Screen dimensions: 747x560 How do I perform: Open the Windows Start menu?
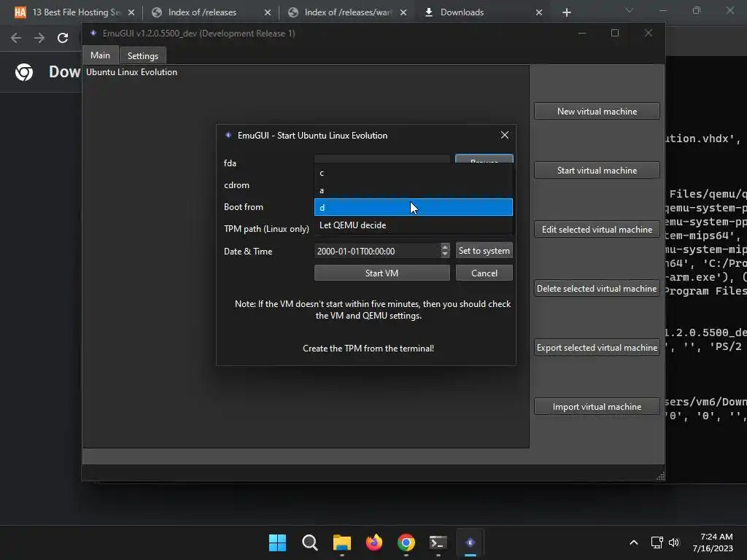277,542
